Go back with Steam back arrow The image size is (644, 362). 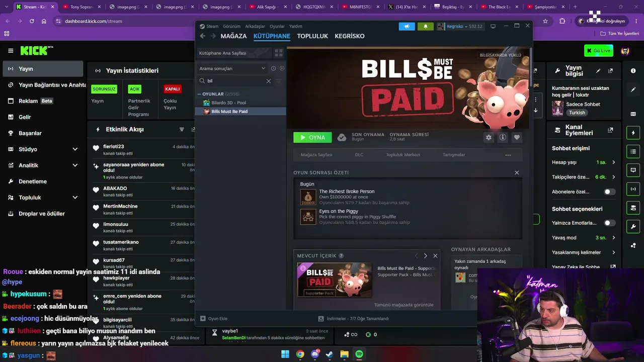click(202, 36)
